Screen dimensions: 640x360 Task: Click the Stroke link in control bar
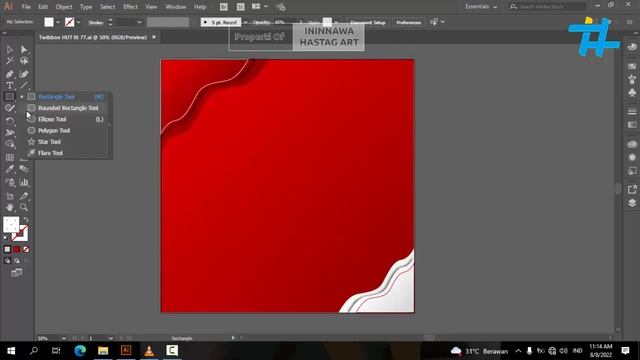tap(96, 23)
